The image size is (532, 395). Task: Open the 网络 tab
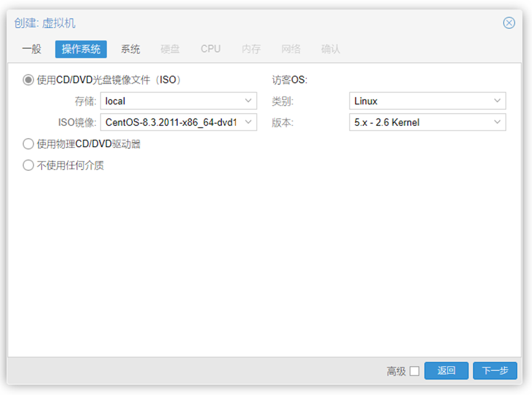[291, 49]
